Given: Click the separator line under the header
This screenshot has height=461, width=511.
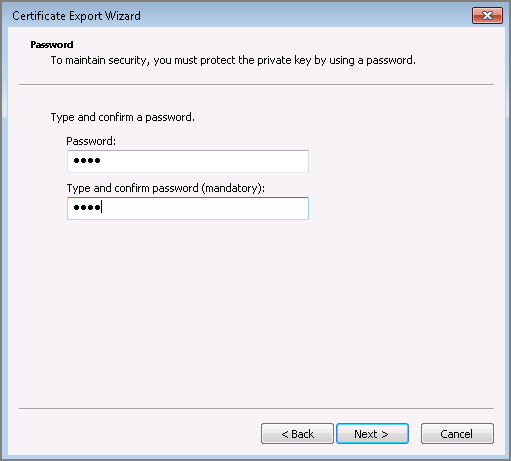Looking at the screenshot, I should click(x=256, y=84).
